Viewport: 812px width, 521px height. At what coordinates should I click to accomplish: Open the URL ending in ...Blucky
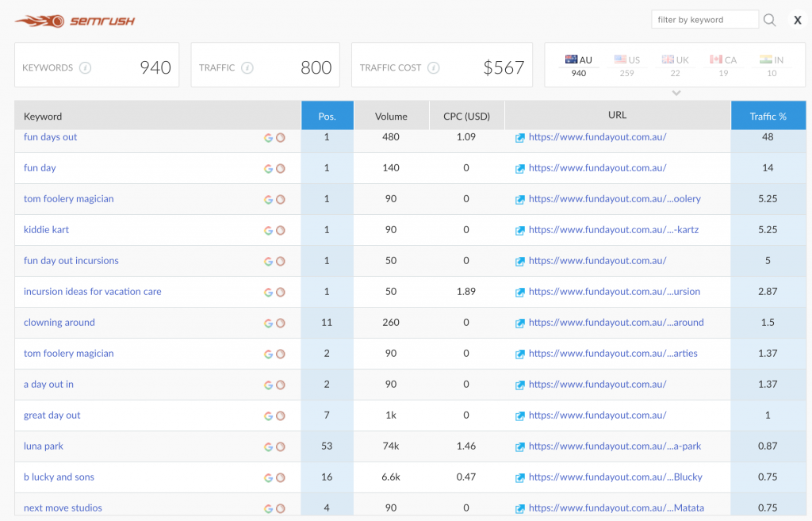click(615, 477)
